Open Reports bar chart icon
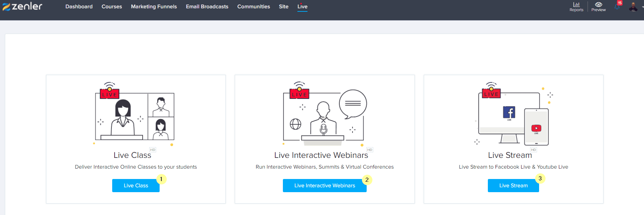Screen dimensions: 644x215 (576, 5)
